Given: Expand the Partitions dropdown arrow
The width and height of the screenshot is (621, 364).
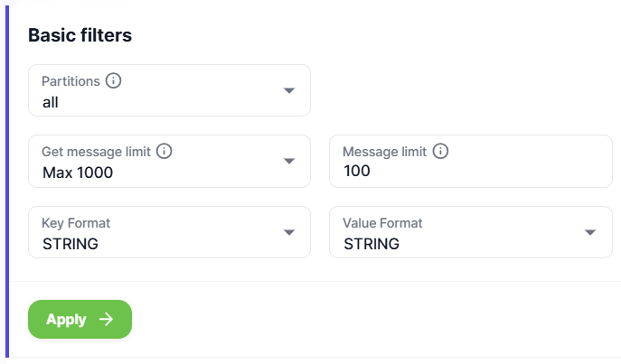Looking at the screenshot, I should click(289, 90).
